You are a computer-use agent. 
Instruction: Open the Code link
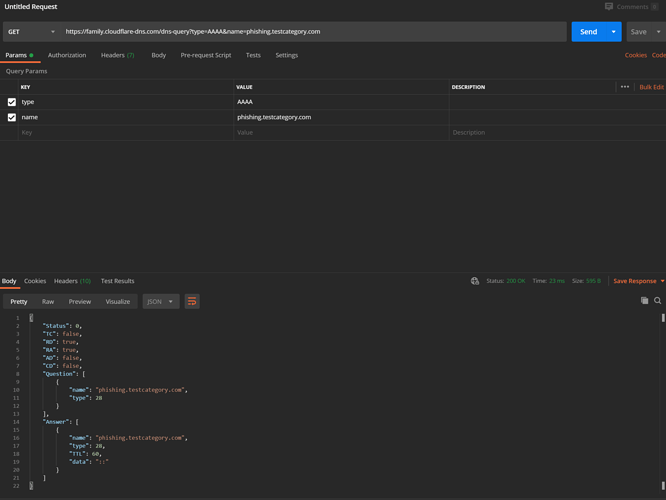click(x=659, y=55)
